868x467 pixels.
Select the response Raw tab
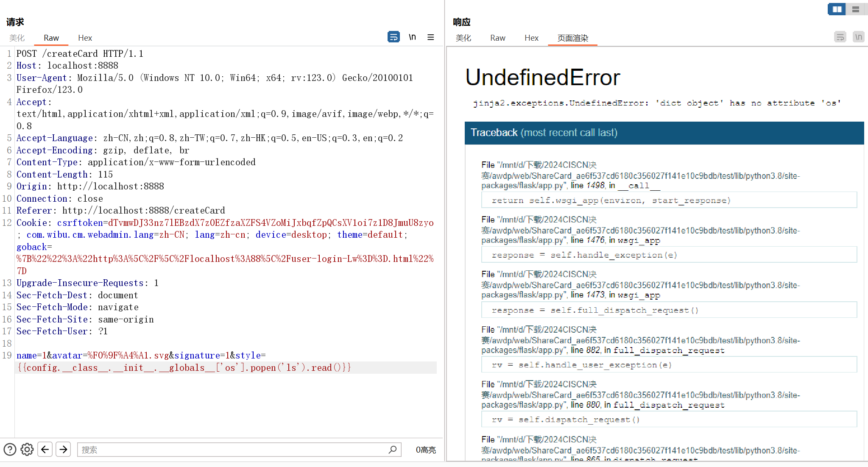[x=498, y=38]
